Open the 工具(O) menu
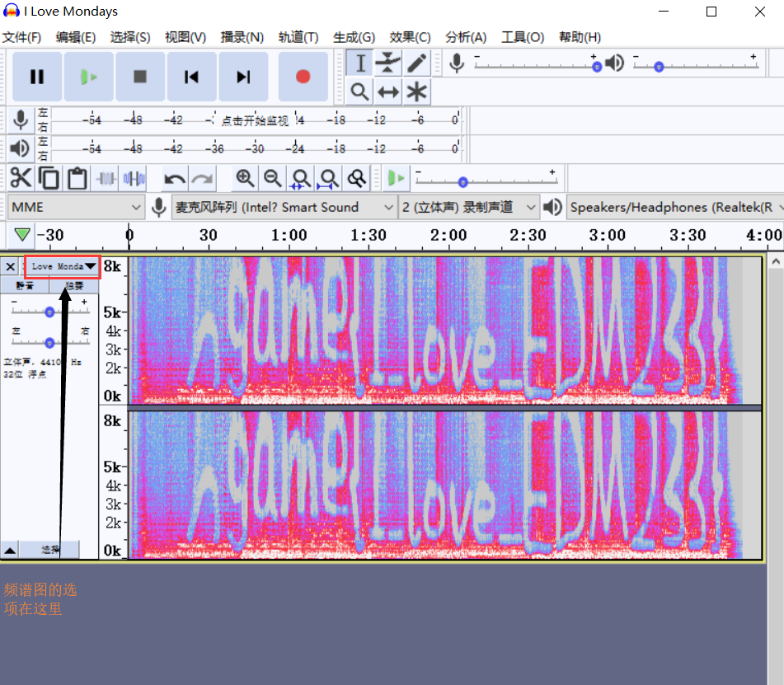 (523, 37)
